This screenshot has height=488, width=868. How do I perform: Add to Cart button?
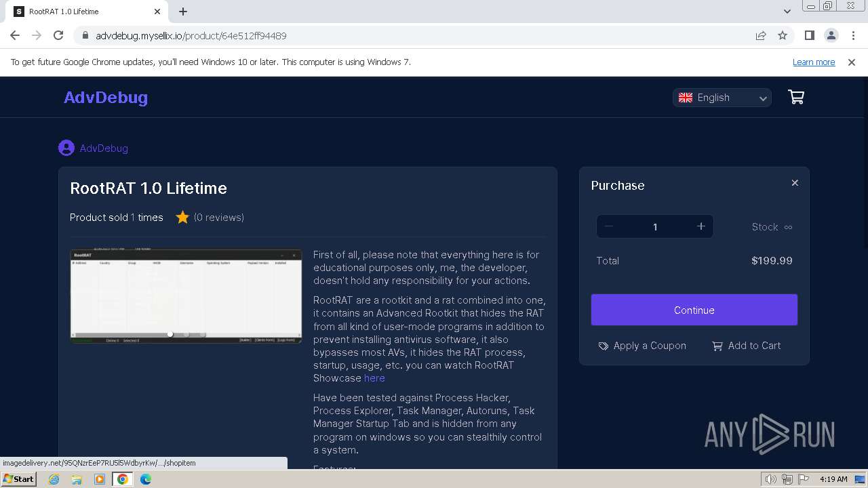point(747,346)
